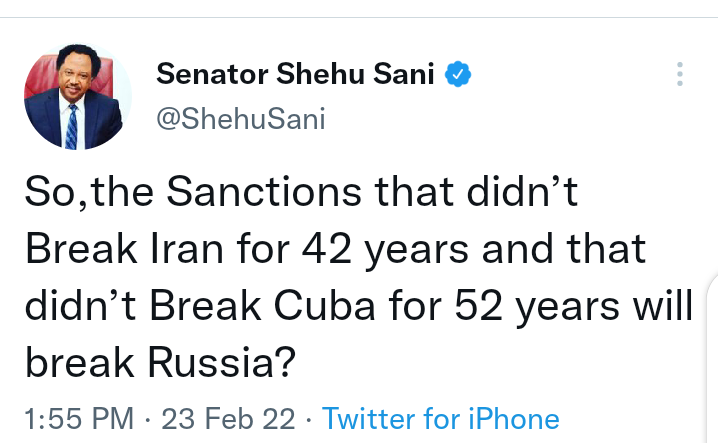Click the word Cuba in the tweet

point(341,306)
